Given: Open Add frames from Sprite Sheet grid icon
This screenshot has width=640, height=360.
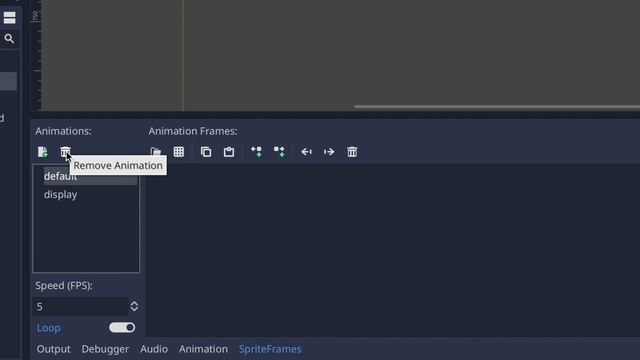Looking at the screenshot, I should 179,152.
